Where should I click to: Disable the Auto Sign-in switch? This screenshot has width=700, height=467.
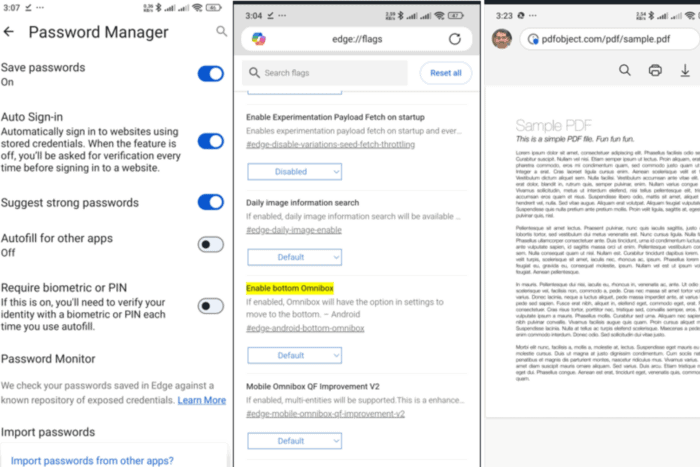[211, 142]
